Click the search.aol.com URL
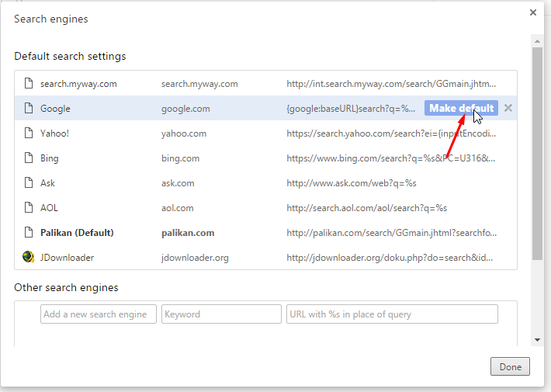The width and height of the screenshot is (551, 392). 367,208
